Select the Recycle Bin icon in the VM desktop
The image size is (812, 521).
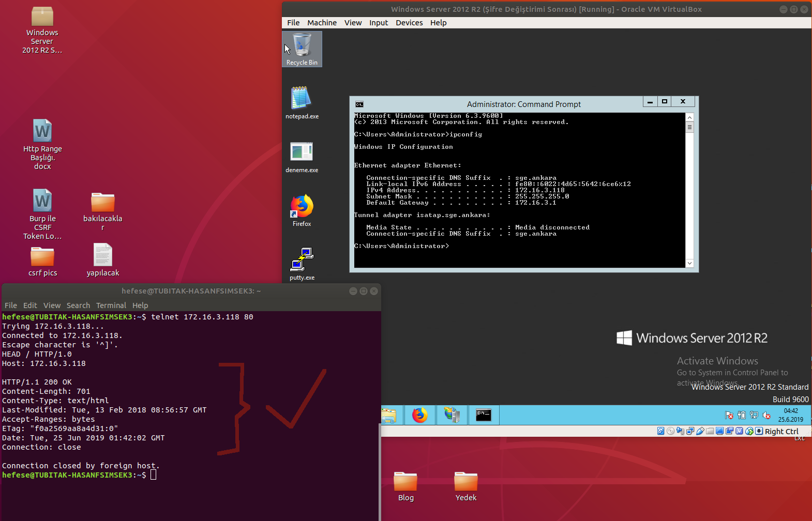point(302,49)
